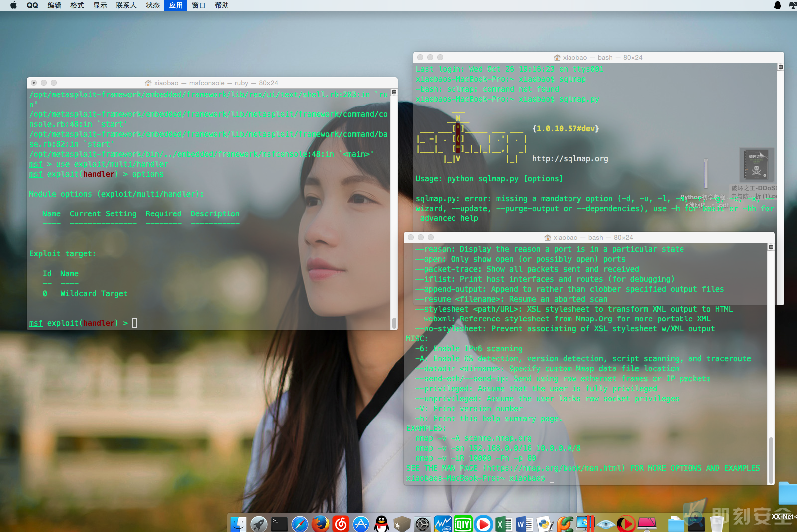Open Intel Power Gadget icon in Dock
The image size is (797, 532).
coord(443,524)
